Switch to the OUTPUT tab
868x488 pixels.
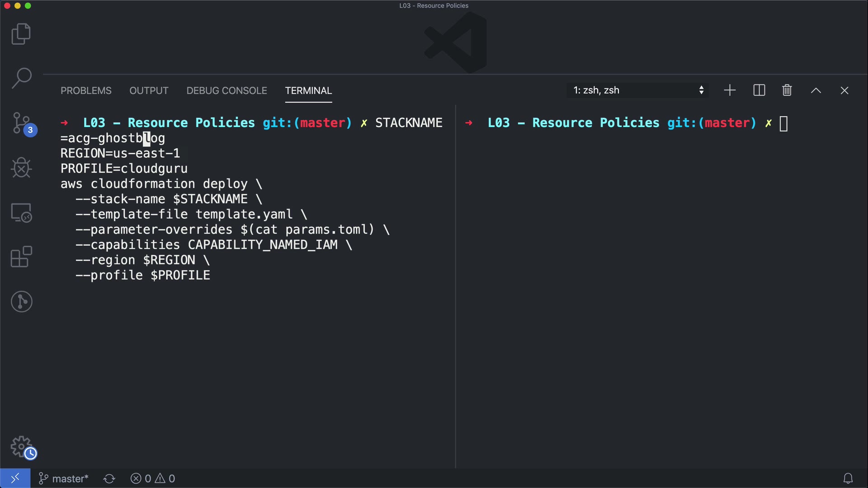coord(149,91)
